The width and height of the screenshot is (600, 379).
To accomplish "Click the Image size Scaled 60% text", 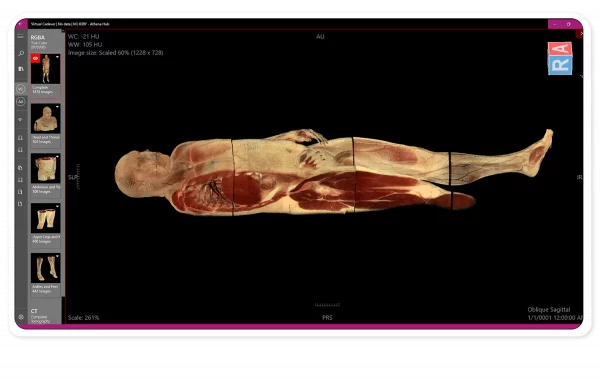I will [116, 53].
